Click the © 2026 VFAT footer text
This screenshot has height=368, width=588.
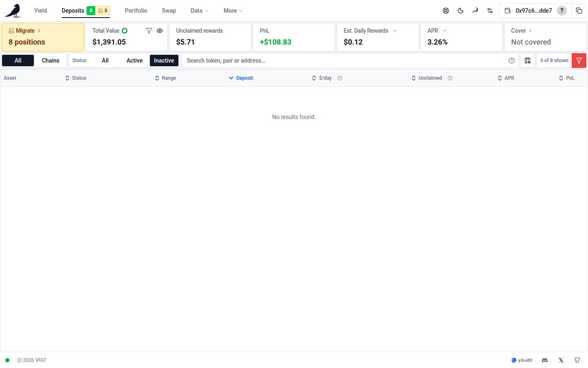pos(32,360)
